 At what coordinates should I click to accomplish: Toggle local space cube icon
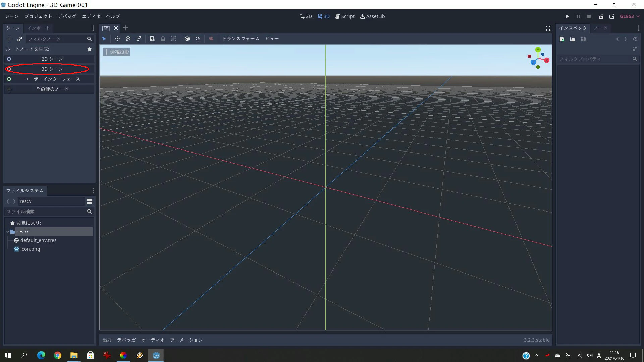[187, 39]
